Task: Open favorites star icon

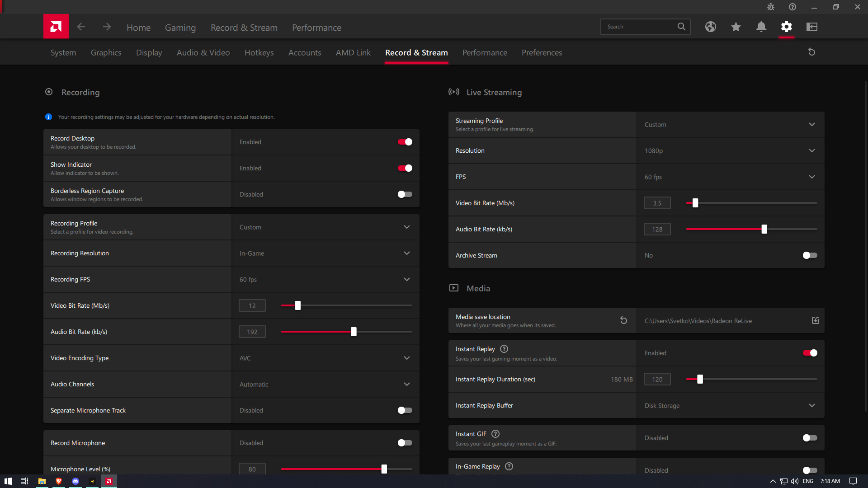Action: click(736, 27)
